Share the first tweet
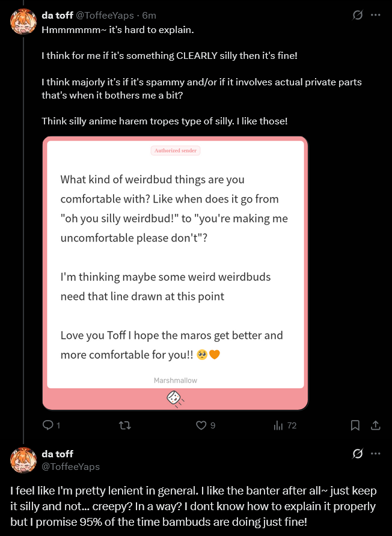Screen dimensions: 392x536 pyautogui.click(x=376, y=425)
